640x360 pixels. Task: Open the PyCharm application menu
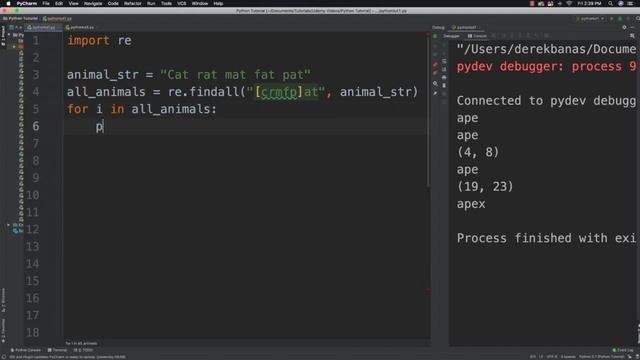[x=27, y=3]
